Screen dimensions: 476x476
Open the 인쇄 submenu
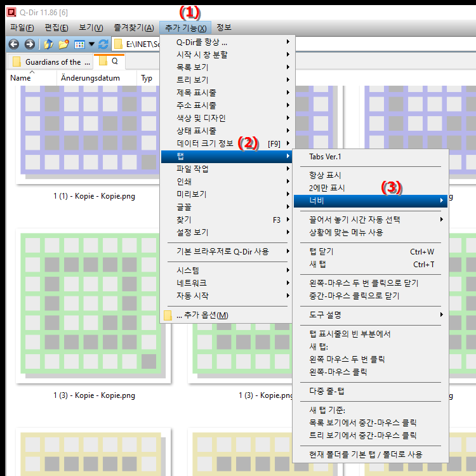226,182
